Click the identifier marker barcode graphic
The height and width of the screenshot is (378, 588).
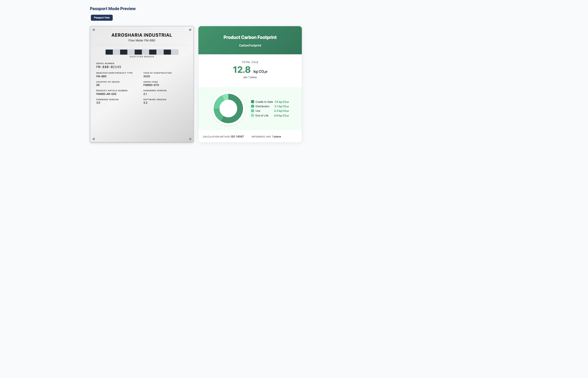(x=142, y=52)
